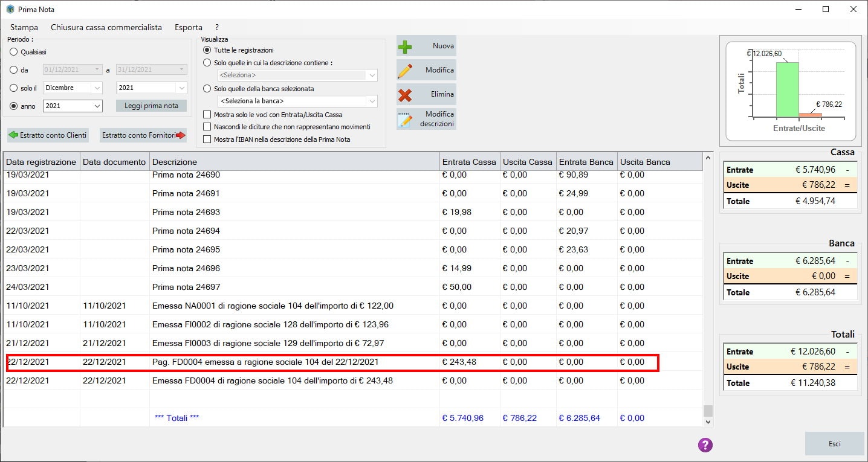This screenshot has width=868, height=462.
Task: Click the Uscita Cassa column header
Action: [x=528, y=162]
